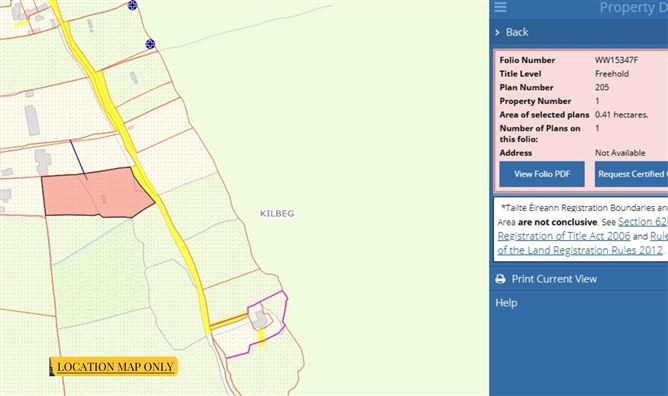The height and width of the screenshot is (396, 668).
Task: Click the lower blue map marker icon
Action: click(150, 44)
